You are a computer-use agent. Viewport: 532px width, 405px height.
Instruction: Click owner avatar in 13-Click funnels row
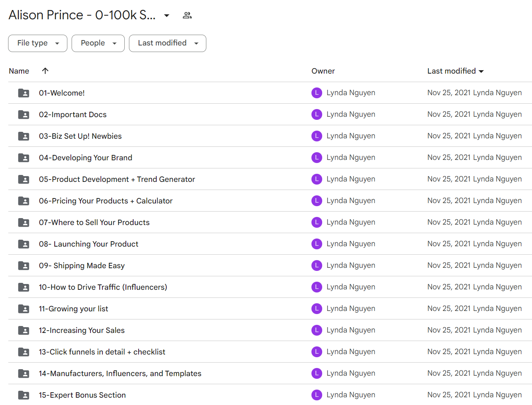[317, 352]
